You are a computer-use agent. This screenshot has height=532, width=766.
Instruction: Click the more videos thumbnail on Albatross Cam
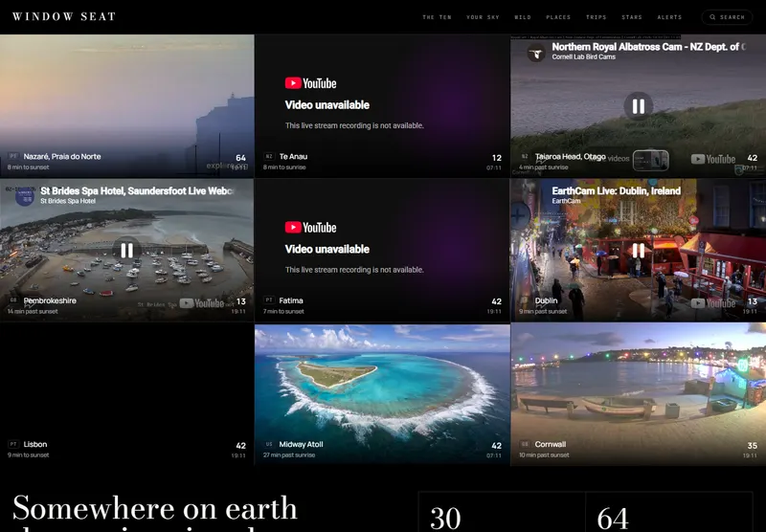coord(651,160)
